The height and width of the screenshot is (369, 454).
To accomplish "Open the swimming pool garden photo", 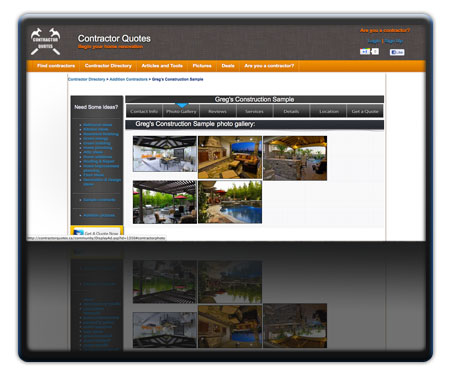I will (x=230, y=202).
